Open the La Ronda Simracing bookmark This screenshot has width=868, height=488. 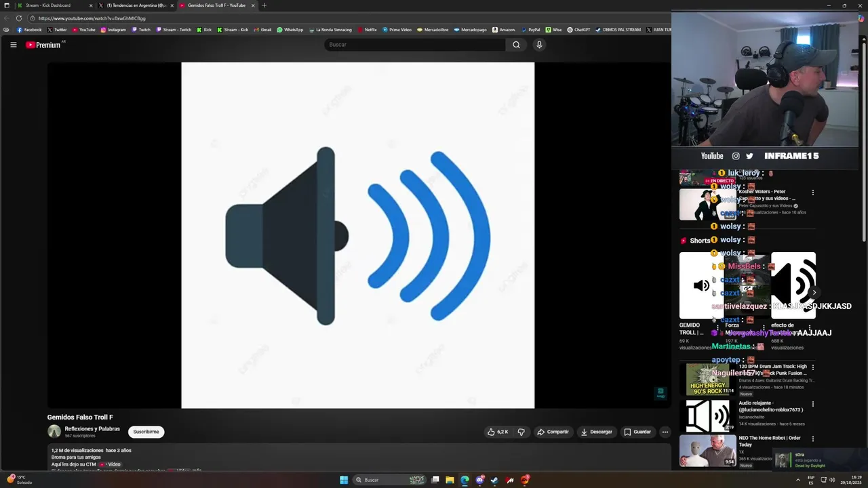pos(330,30)
